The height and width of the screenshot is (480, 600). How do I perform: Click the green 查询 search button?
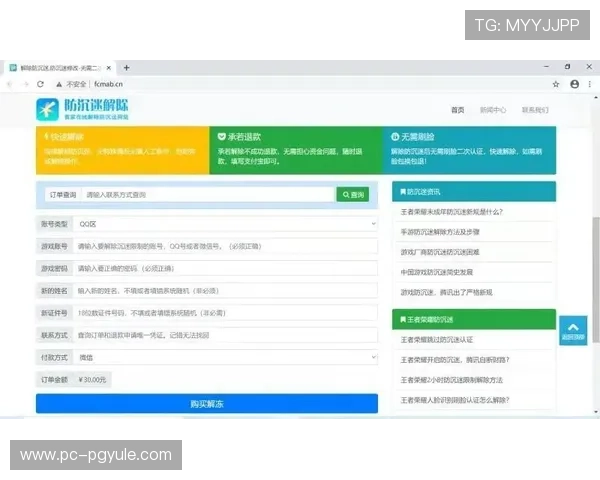(353, 195)
